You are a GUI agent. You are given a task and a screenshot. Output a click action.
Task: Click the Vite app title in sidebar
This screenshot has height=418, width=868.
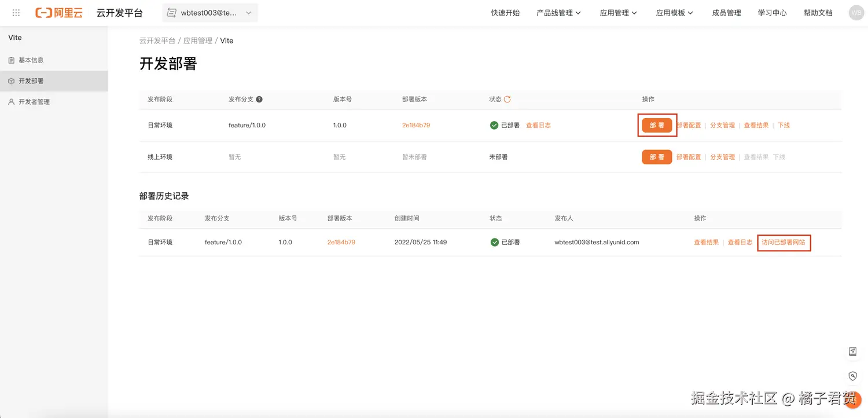(15, 38)
